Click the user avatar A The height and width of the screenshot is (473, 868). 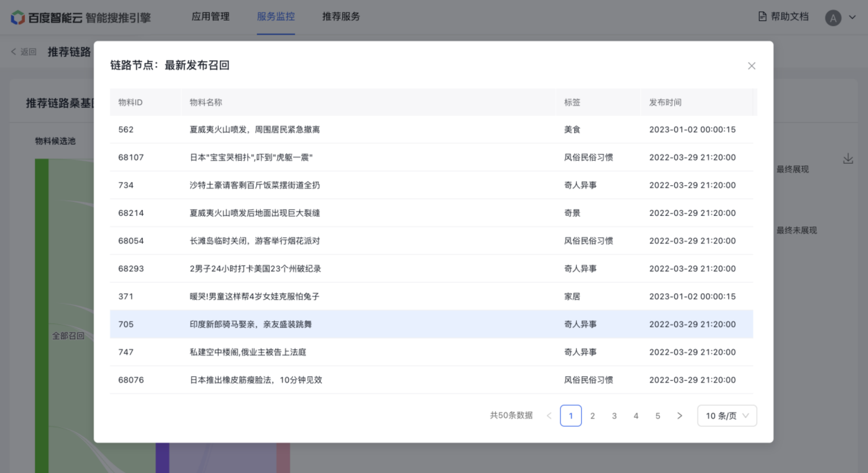(833, 18)
